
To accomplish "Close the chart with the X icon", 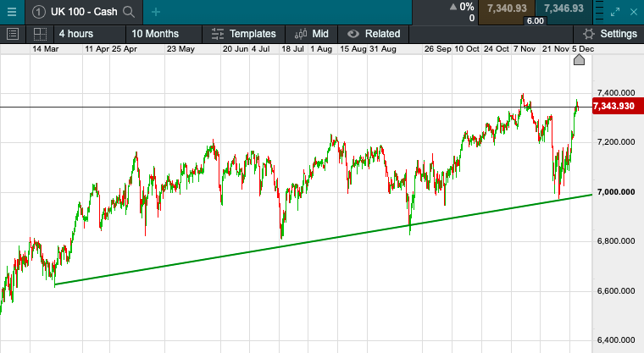I will click(636, 12).
